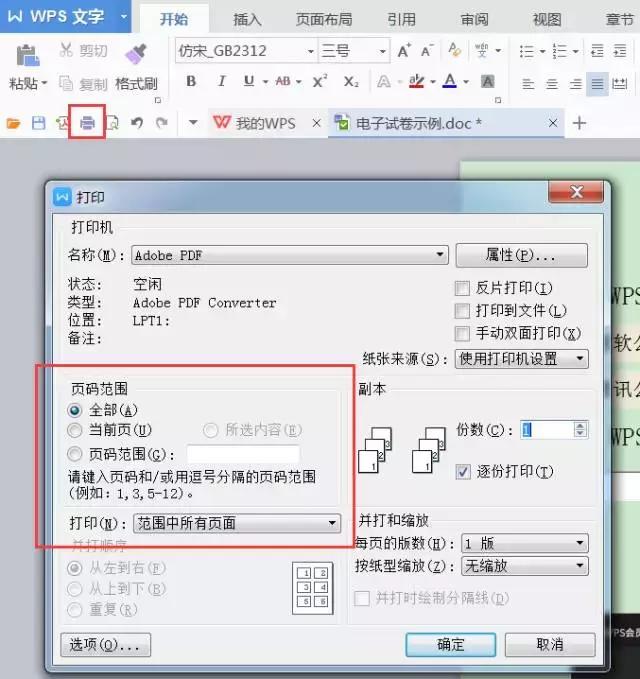Click the 份数(C) copies field
The image size is (640, 679).
[x=547, y=430]
